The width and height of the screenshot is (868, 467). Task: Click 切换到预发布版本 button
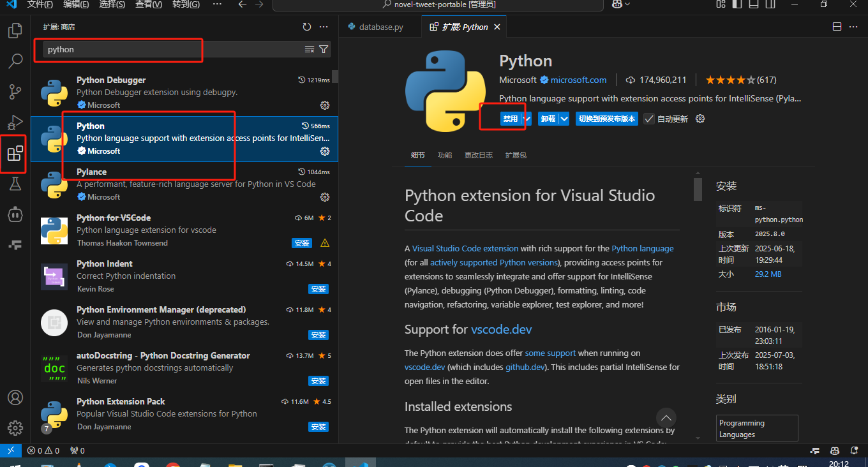point(607,119)
